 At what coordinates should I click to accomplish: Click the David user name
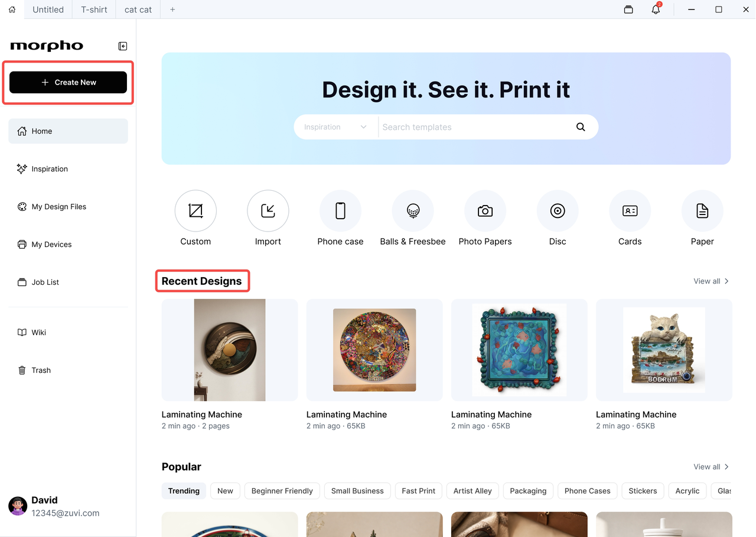pyautogui.click(x=44, y=500)
